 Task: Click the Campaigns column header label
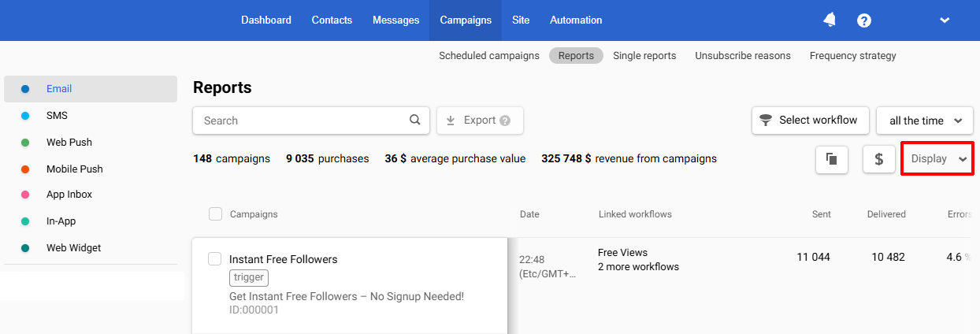254,214
